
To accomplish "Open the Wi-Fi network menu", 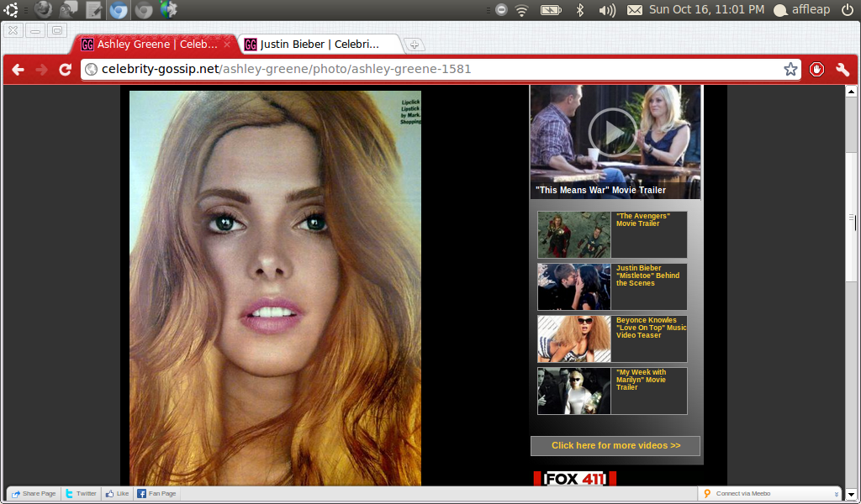I will [x=521, y=9].
